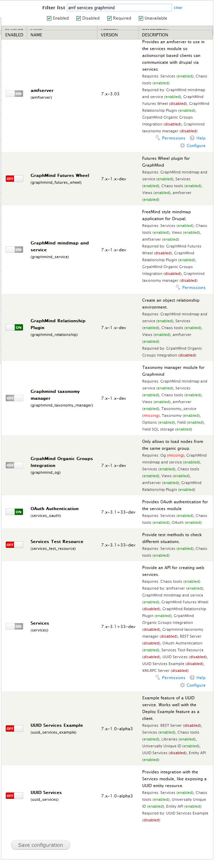223x868 pixels.
Task: Enable the GraphMind Futures Wheel module switch
Action: tap(14, 179)
